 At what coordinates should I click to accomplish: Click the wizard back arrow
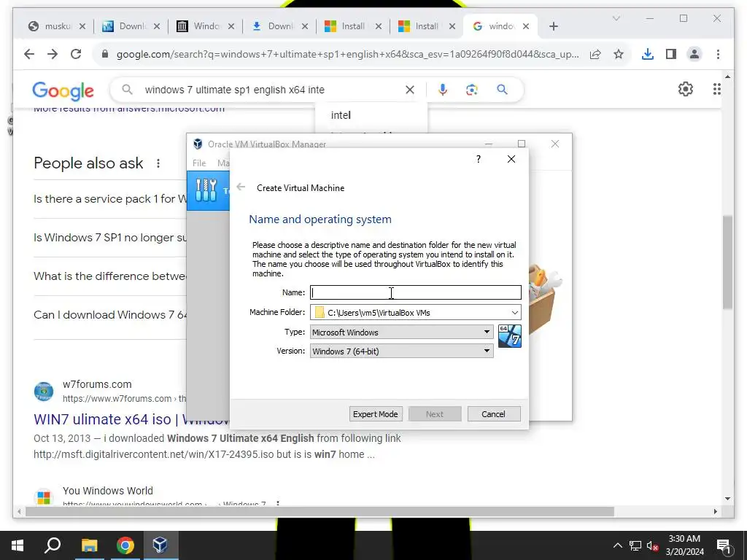click(241, 187)
